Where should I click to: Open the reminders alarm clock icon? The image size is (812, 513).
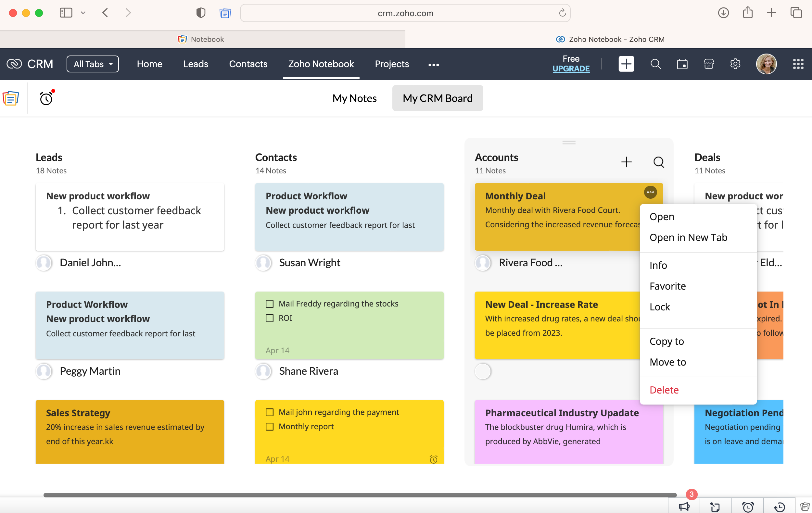tap(46, 98)
